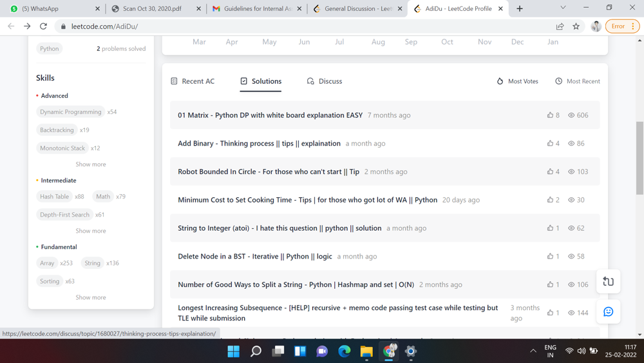Open the volume speaker tray icon
The image size is (644, 363).
point(581,351)
